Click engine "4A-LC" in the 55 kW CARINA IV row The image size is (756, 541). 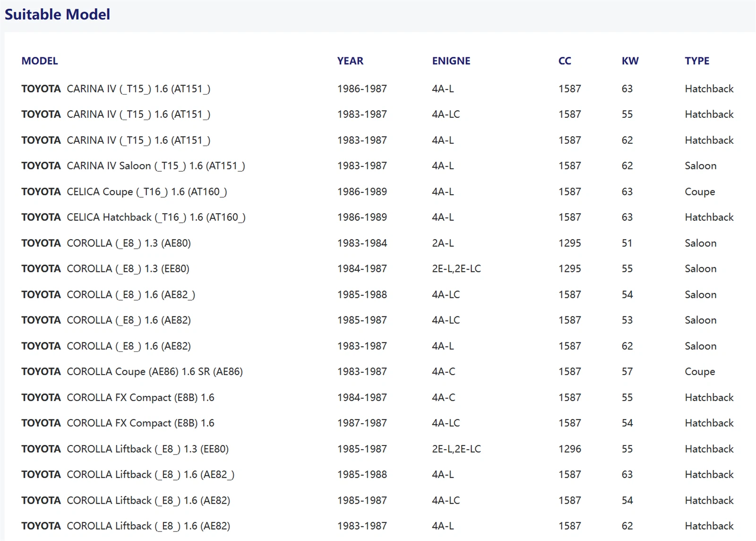coord(446,114)
